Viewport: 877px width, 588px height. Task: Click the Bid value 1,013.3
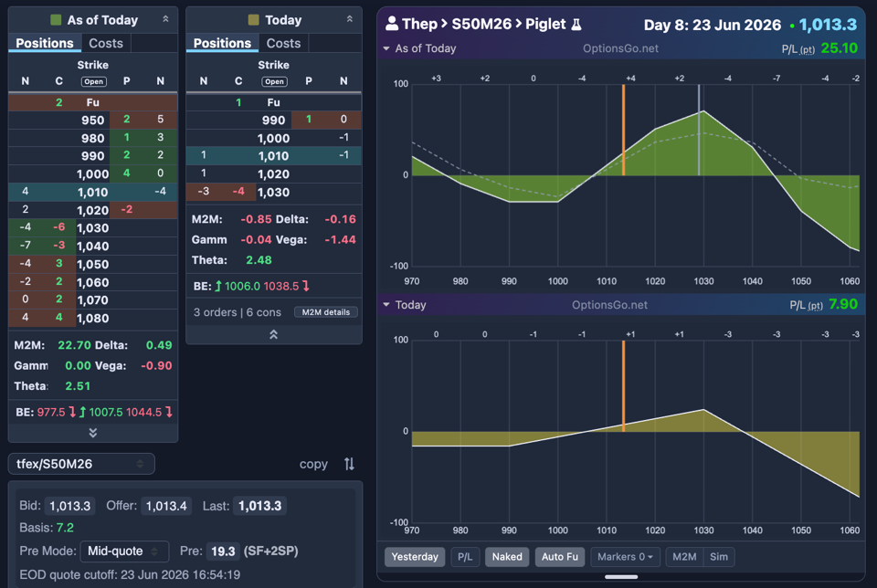[x=70, y=506]
